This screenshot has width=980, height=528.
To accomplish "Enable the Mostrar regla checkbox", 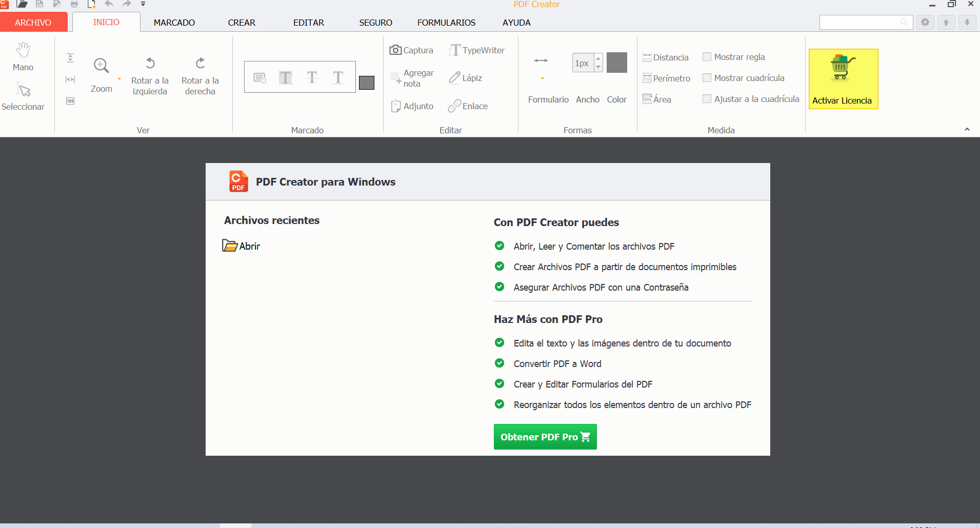I will [707, 57].
